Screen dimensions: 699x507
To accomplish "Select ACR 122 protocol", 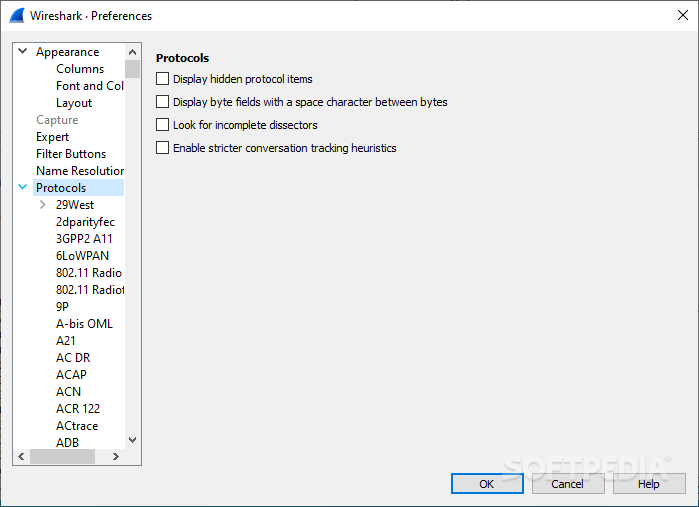I will [x=78, y=408].
